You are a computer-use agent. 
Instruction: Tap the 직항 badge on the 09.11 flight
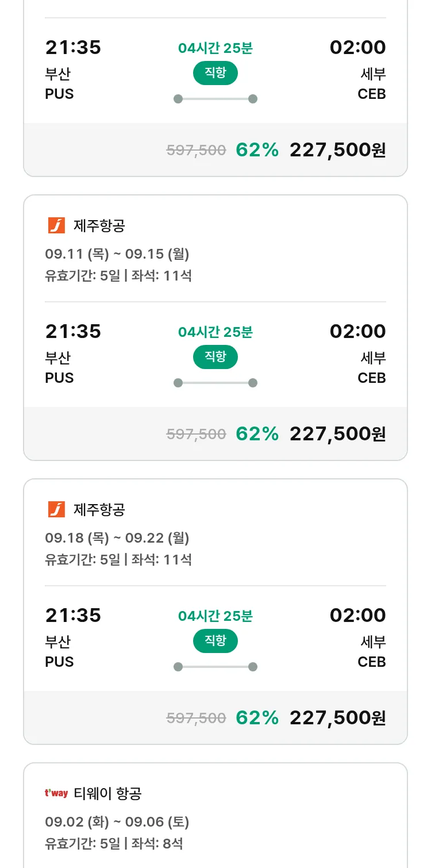click(x=215, y=357)
